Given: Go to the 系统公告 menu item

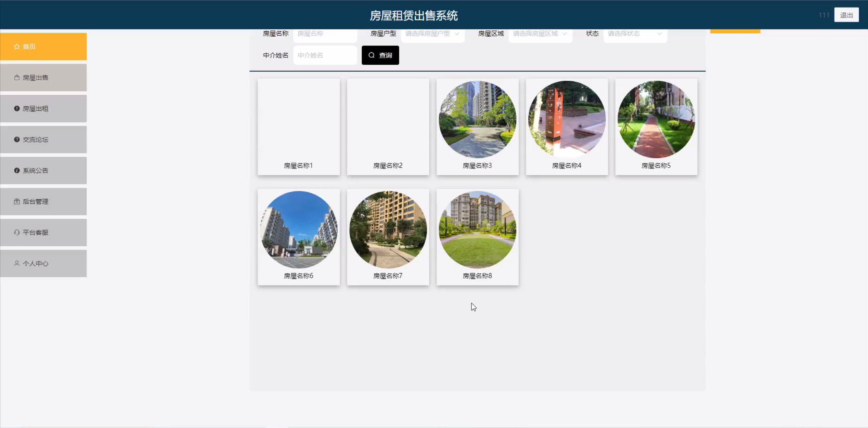Looking at the screenshot, I should point(43,171).
